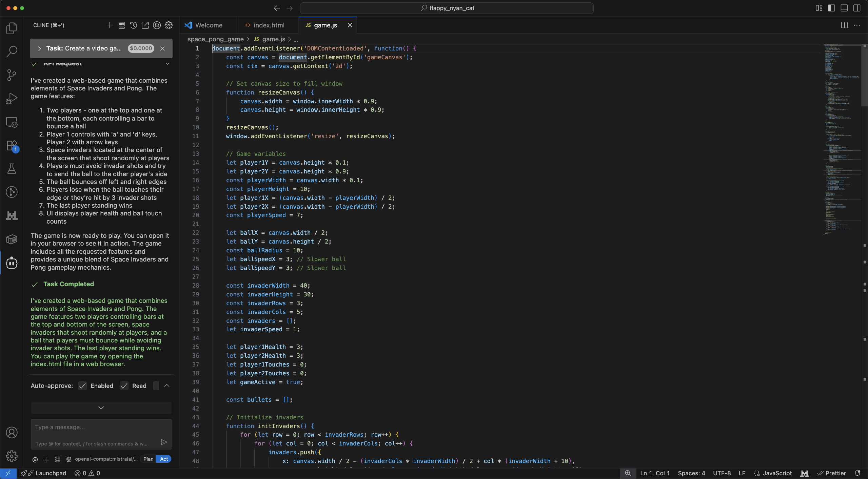Toggle the Auto-approve Enabled checkbox

(x=82, y=386)
